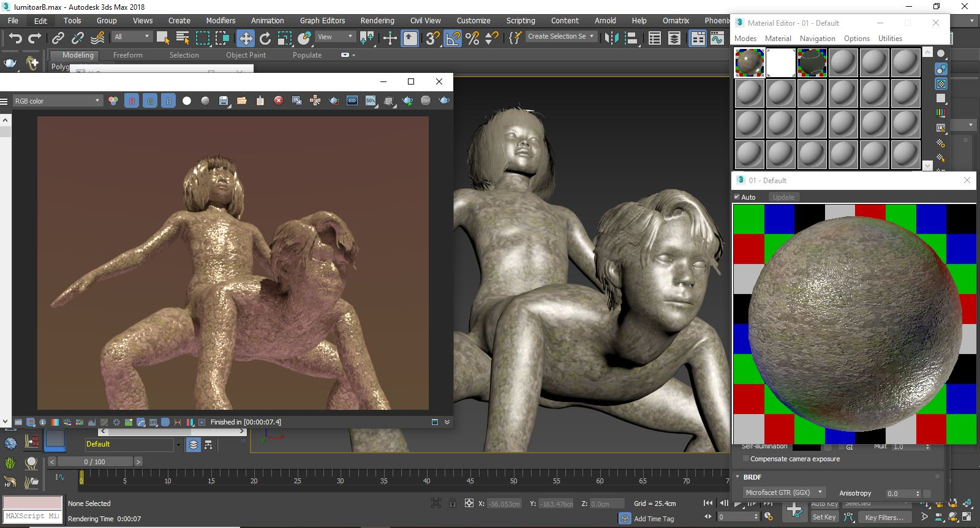Select the first material sample slot

click(750, 62)
